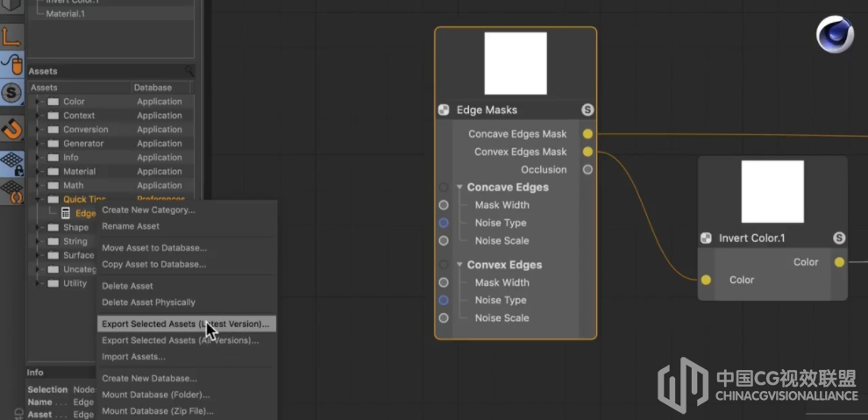The height and width of the screenshot is (420, 868).
Task: Click Convex Edges Noise Type input port
Action: [444, 301]
